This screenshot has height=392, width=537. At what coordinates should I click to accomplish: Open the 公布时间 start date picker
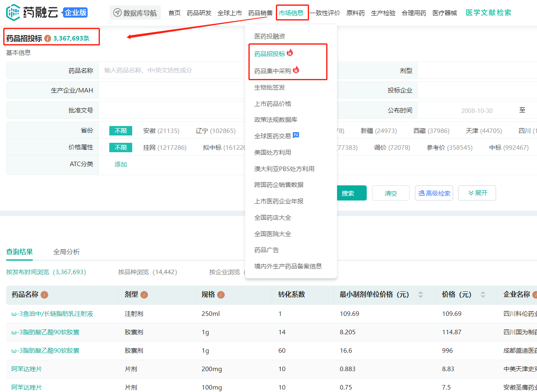[476, 110]
